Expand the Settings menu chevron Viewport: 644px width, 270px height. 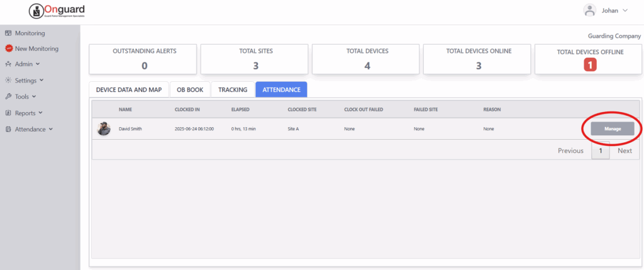pyautogui.click(x=42, y=81)
